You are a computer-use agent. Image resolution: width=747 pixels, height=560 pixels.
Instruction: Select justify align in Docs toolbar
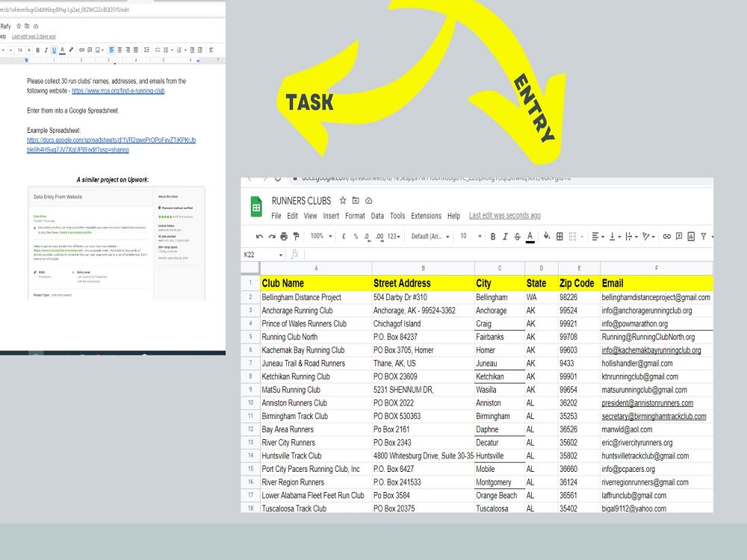tap(136, 50)
